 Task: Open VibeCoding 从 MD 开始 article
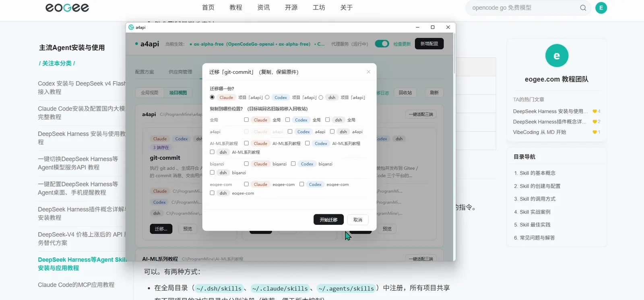[x=539, y=132]
